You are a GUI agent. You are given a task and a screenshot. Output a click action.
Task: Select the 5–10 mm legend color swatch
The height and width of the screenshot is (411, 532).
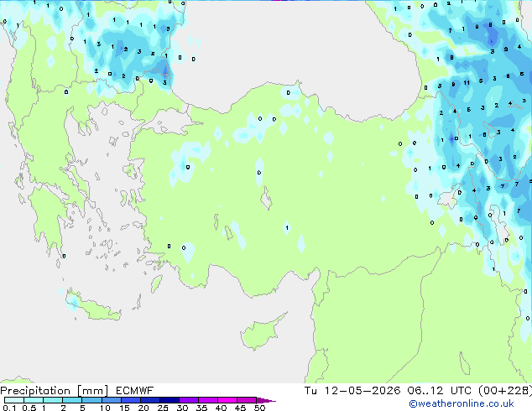(91, 400)
